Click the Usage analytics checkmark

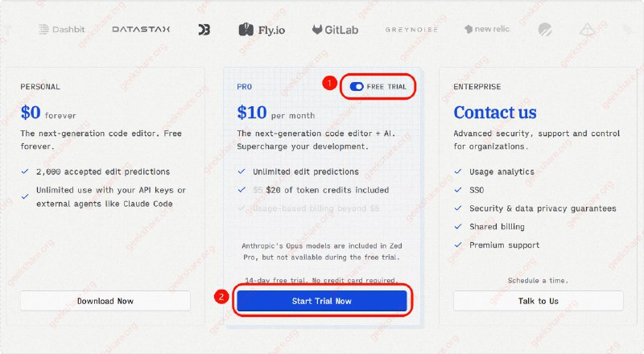tap(458, 171)
